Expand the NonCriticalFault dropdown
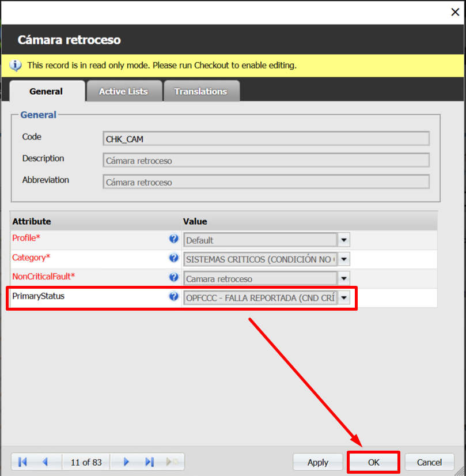466x476 pixels. pos(344,279)
